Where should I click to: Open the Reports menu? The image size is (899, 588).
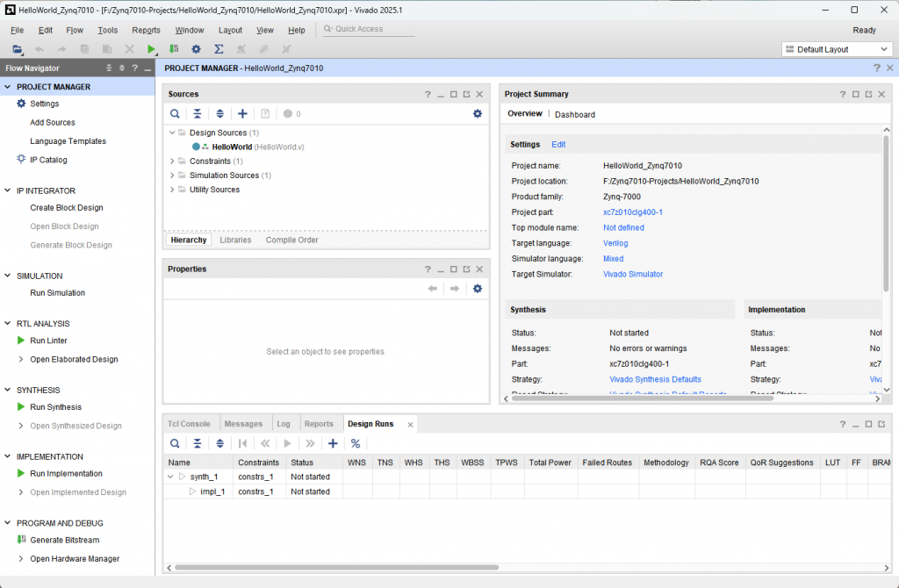(146, 30)
